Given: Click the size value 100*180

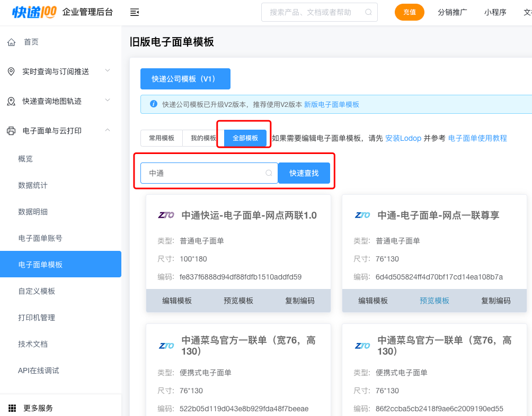Looking at the screenshot, I should pyautogui.click(x=193, y=259).
